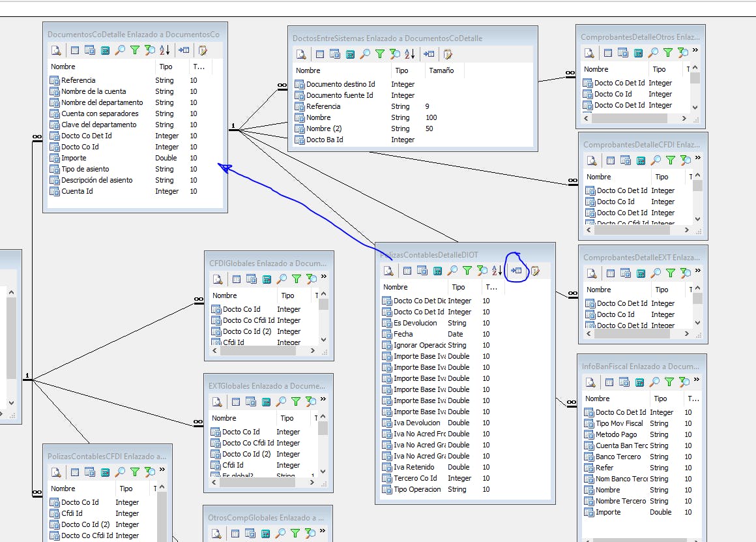This screenshot has width=756, height=542.
Task: Select the Importe field in DocumentosCoDetalle
Action: point(74,158)
